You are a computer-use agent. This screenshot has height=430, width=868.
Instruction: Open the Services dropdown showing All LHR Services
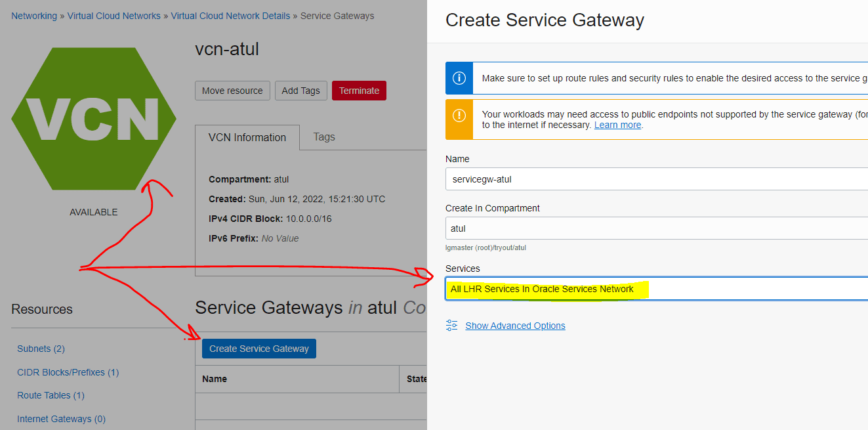(656, 289)
